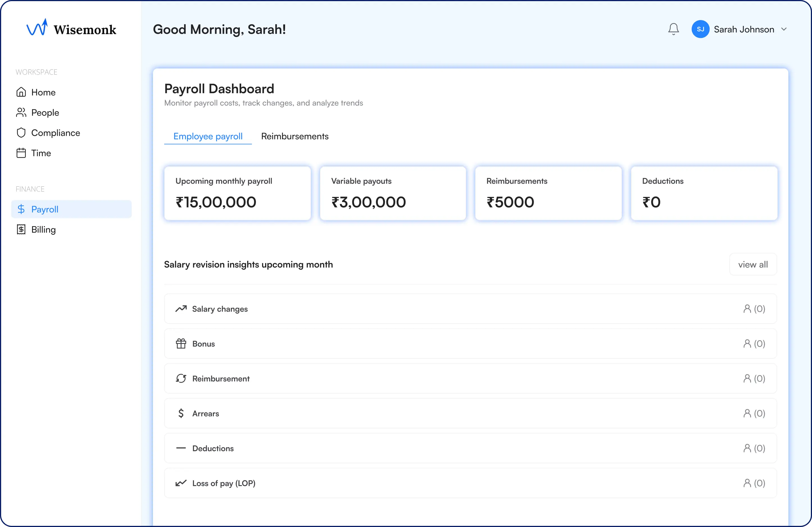This screenshot has width=812, height=527.
Task: Expand the Reimbursement insights row
Action: [x=470, y=378]
